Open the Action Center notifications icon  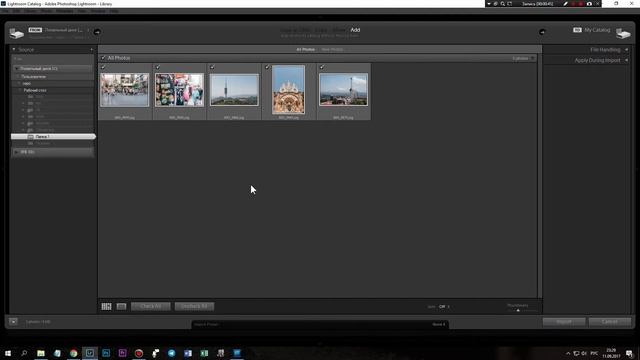coord(630,353)
